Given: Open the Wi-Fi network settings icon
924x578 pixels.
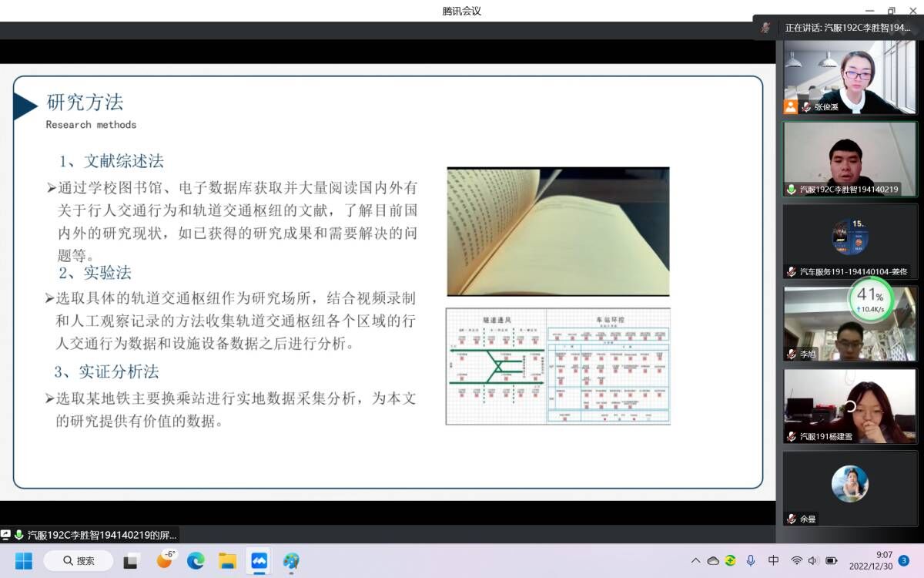Looking at the screenshot, I should [796, 560].
